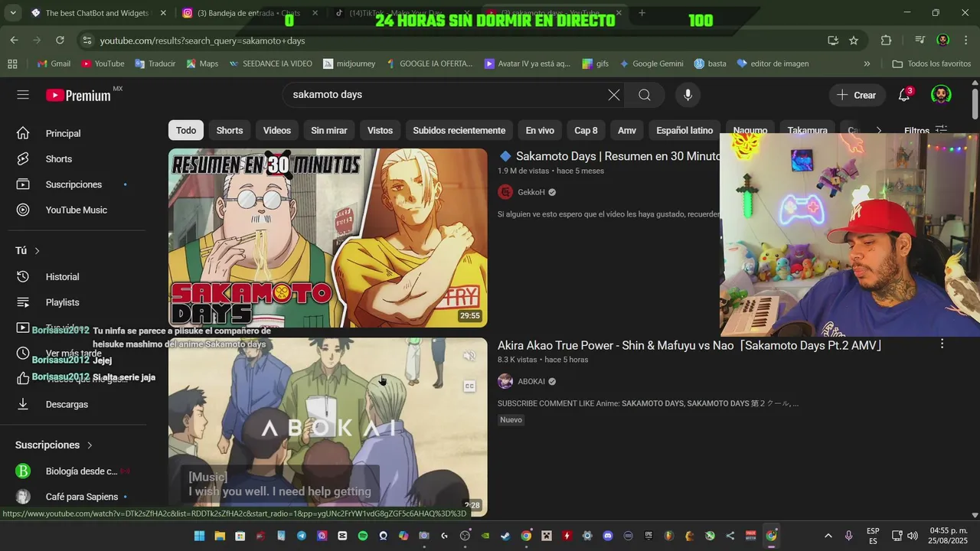Select the Subidos recientemente chip
Image resolution: width=980 pixels, height=551 pixels.
tap(459, 131)
